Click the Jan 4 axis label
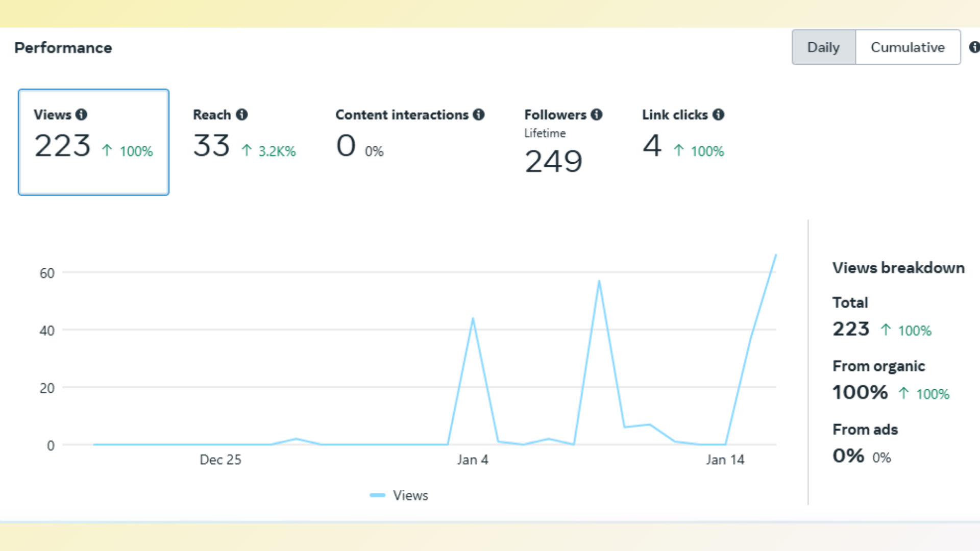 [x=473, y=460]
